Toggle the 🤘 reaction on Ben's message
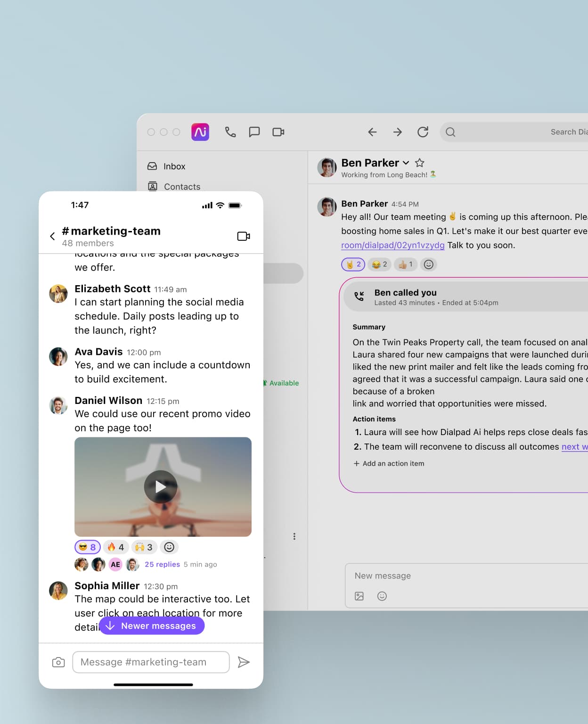588x724 pixels. point(352,264)
